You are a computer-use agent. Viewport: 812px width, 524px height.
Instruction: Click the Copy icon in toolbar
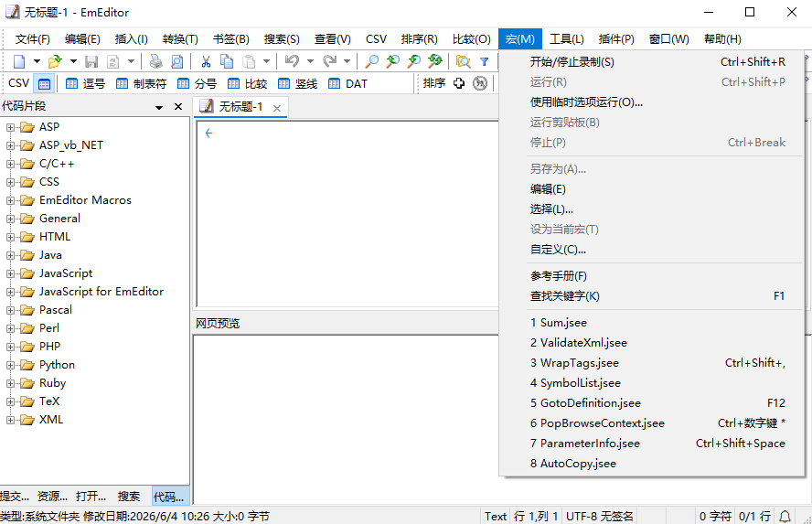(x=227, y=61)
